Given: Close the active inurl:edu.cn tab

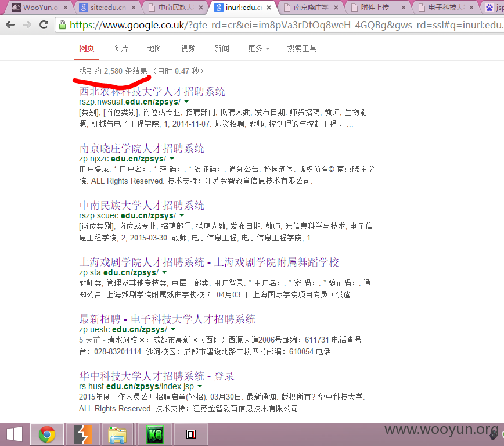Looking at the screenshot, I should click(269, 8).
